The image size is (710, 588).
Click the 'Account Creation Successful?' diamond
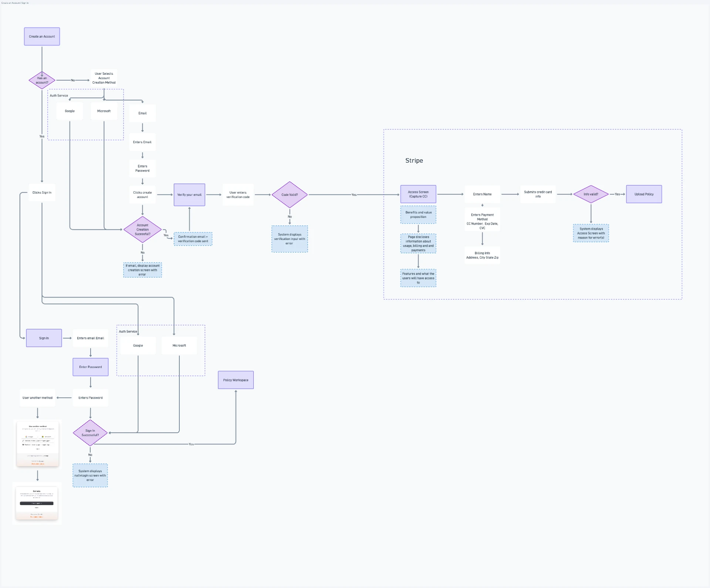pyautogui.click(x=142, y=230)
